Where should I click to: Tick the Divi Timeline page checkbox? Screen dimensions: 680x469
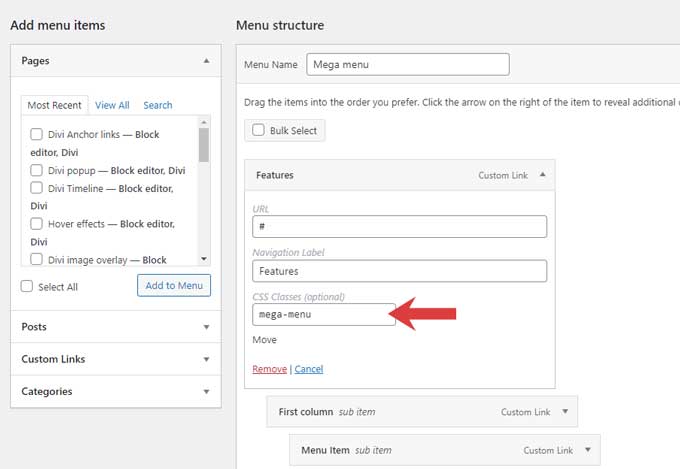[37, 188]
